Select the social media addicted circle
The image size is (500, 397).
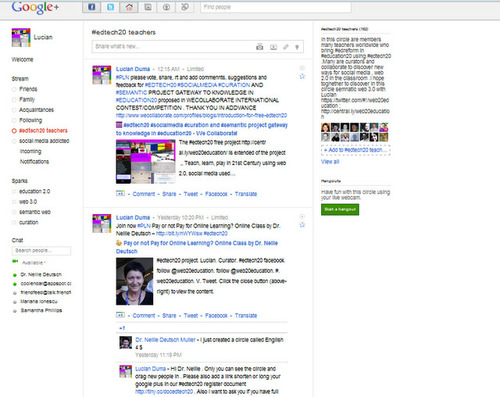(44, 141)
